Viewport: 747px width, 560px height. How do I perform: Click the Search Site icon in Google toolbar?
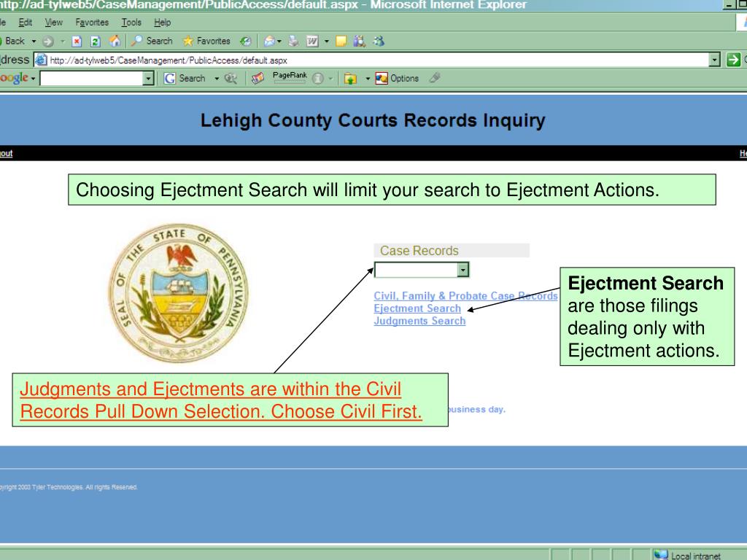pos(231,78)
